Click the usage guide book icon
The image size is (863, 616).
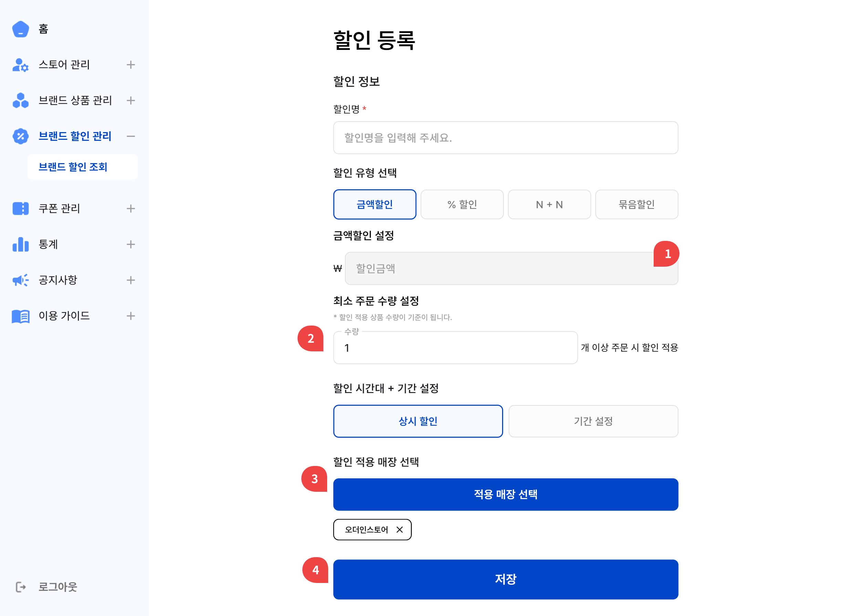pos(21,316)
